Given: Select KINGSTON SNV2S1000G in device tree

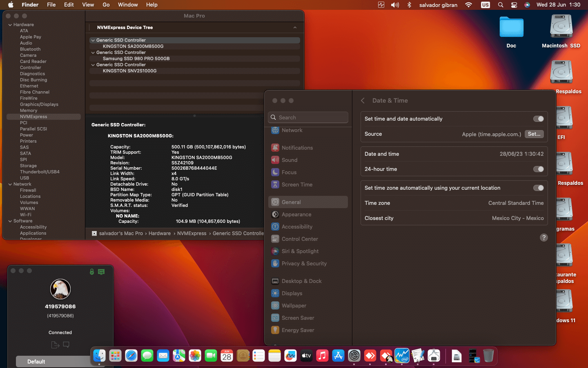Looking at the screenshot, I should tap(194, 71).
